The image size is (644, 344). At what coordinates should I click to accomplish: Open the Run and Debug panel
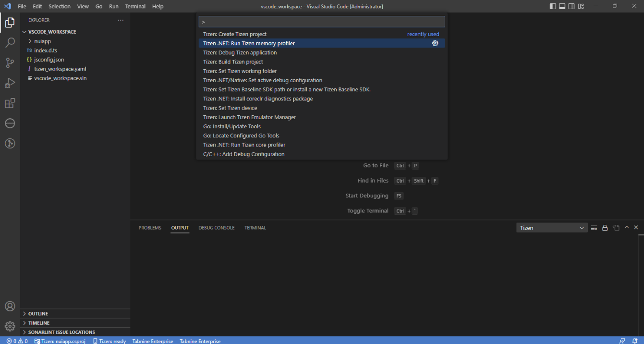pyautogui.click(x=10, y=83)
